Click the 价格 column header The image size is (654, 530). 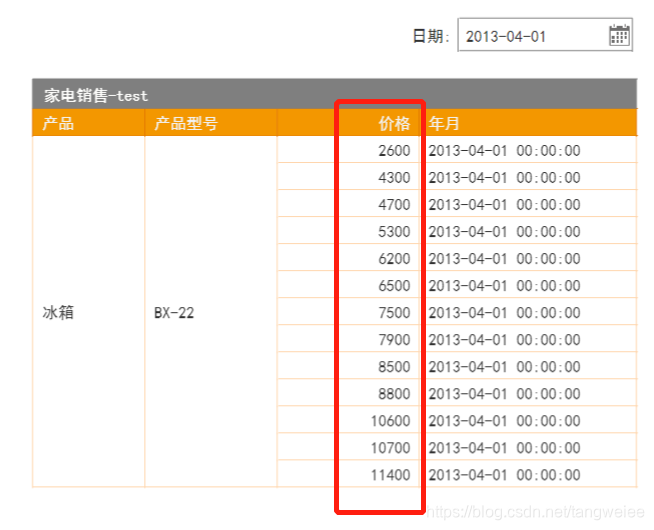[x=348, y=123]
